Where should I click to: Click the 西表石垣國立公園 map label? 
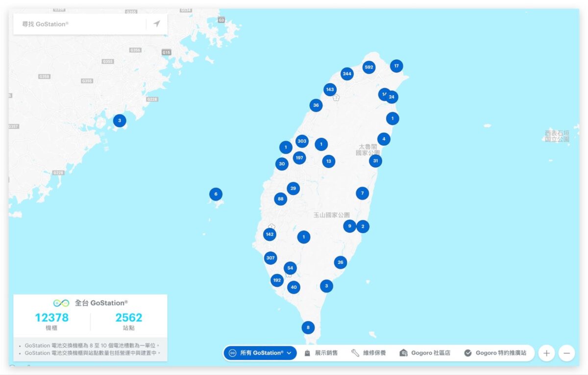pyautogui.click(x=557, y=136)
